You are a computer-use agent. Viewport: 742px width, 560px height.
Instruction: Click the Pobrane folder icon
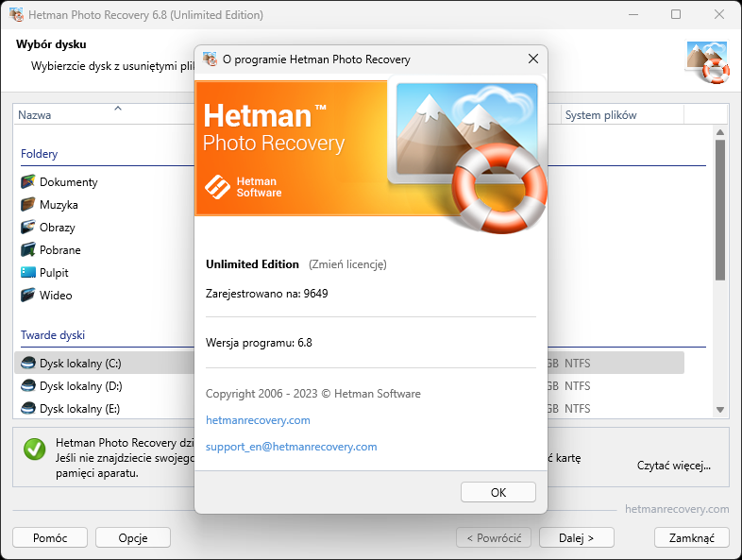click(x=28, y=250)
